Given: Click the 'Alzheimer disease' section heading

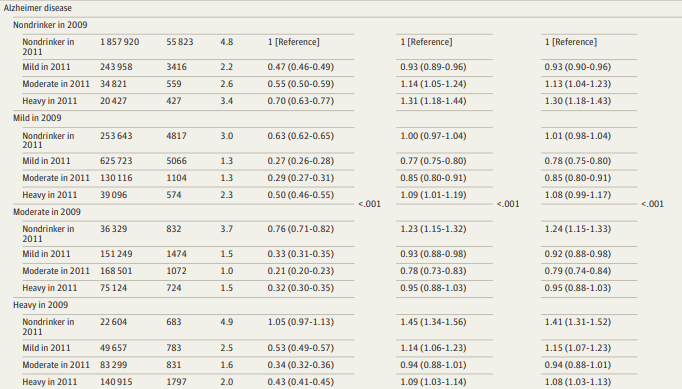Looking at the screenshot, I should point(38,8).
